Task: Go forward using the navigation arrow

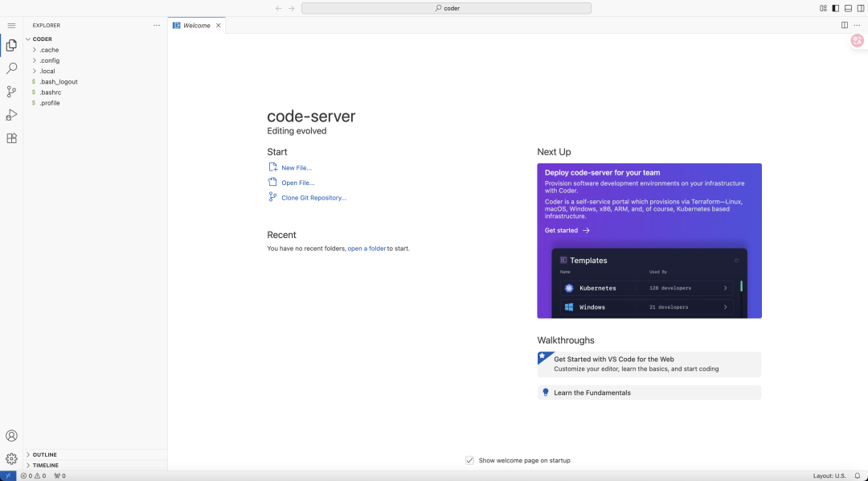Action: pos(291,8)
